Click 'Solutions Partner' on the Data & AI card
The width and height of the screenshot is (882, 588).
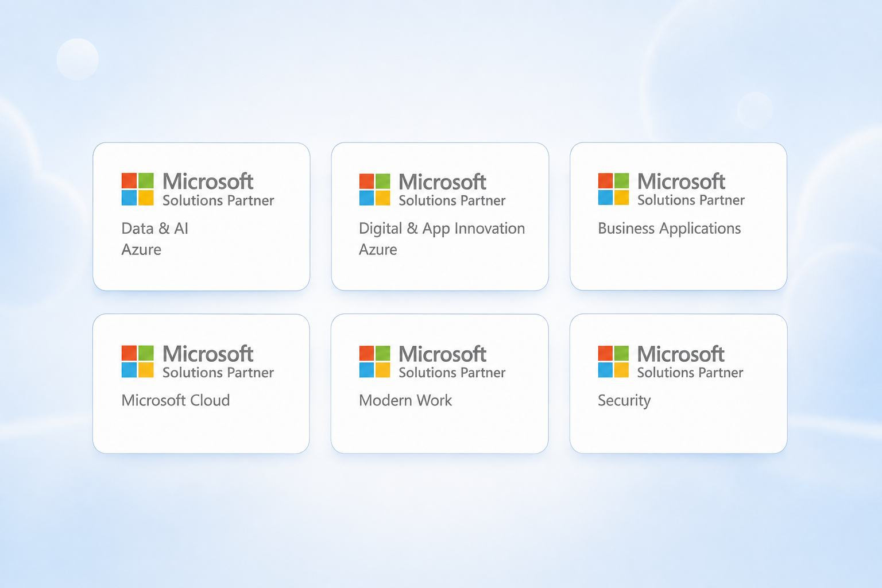tap(218, 200)
